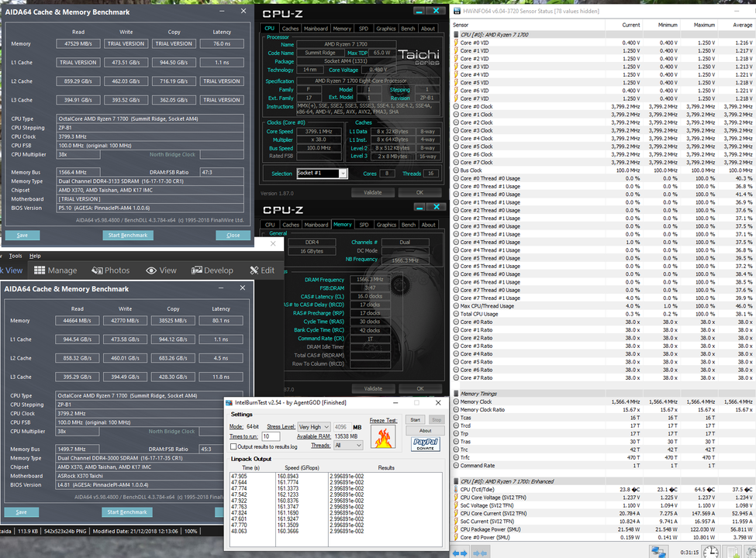Click the IntelBurnTest title bar app icon
This screenshot has height=558, width=756.
(x=230, y=403)
